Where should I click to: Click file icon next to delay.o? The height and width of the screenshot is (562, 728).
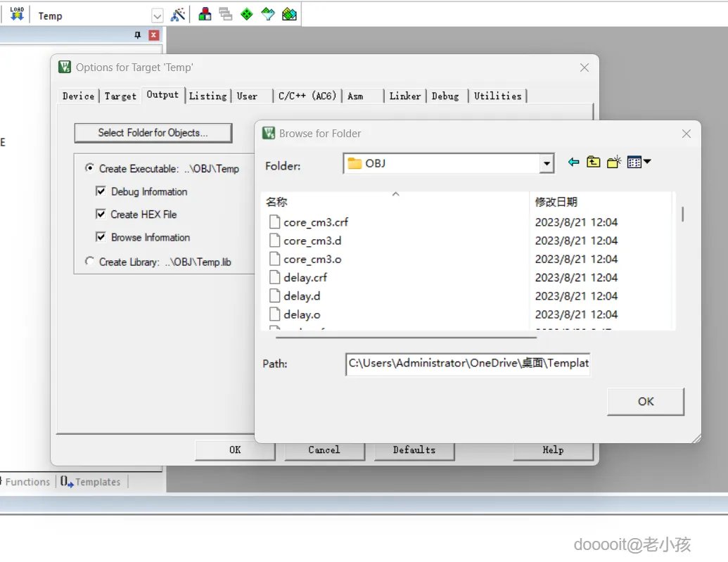pos(275,314)
